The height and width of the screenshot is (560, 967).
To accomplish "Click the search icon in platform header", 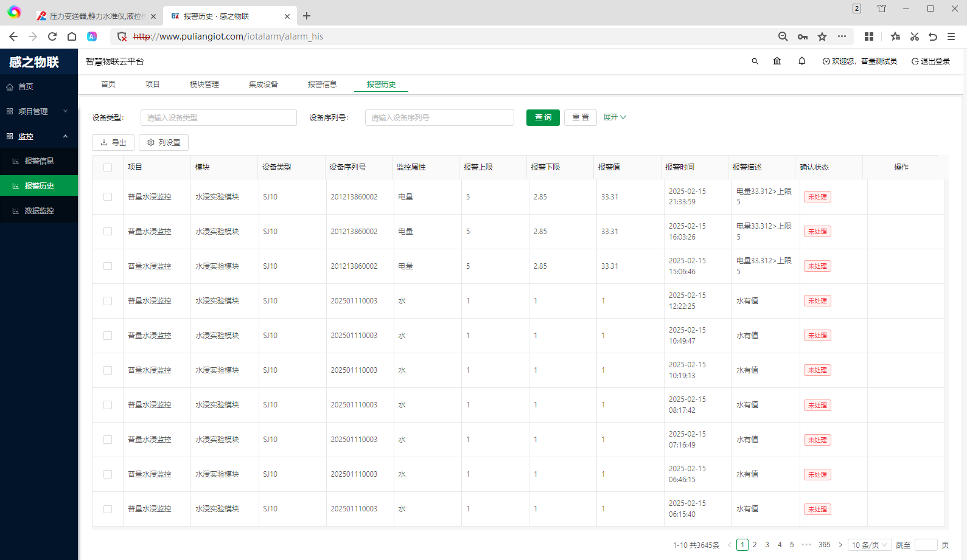I will 755,61.
